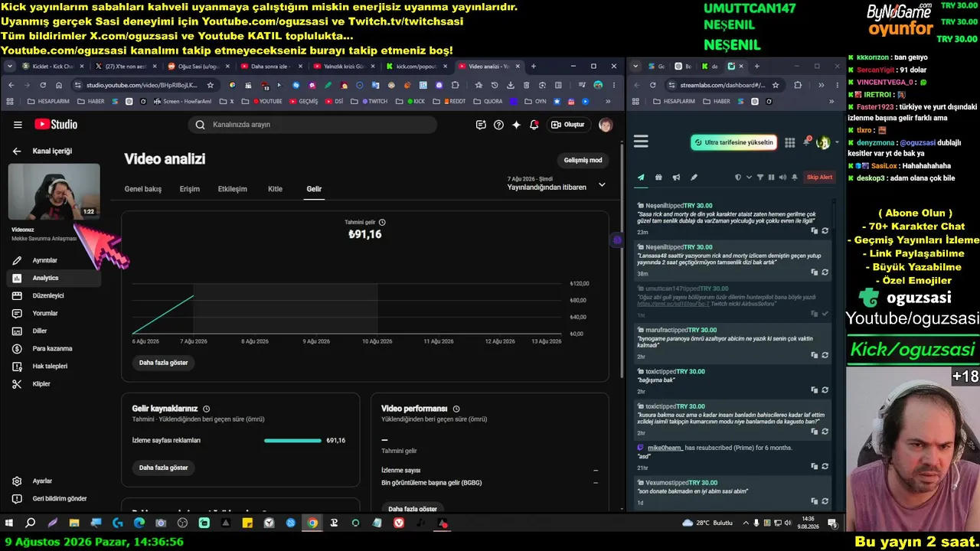Select the Streamlabs megaphone icon tab
This screenshot has width=980, height=551.
[x=676, y=178]
